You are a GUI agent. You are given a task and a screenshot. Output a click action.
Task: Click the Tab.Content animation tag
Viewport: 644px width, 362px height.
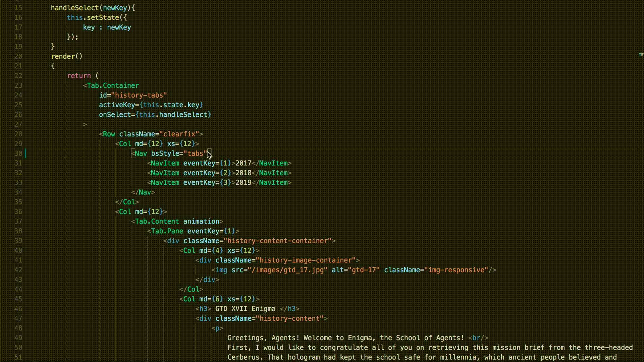[177, 222]
